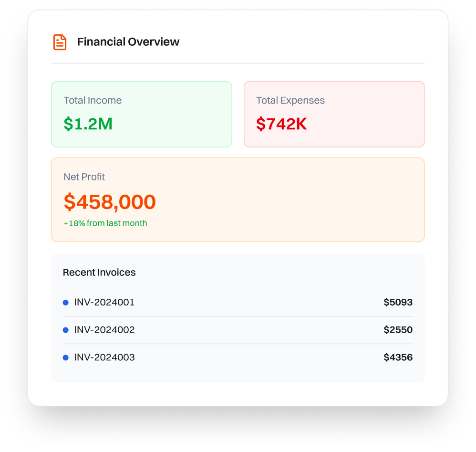Click the Net Profit label
This screenshot has width=476, height=452.
[84, 177]
